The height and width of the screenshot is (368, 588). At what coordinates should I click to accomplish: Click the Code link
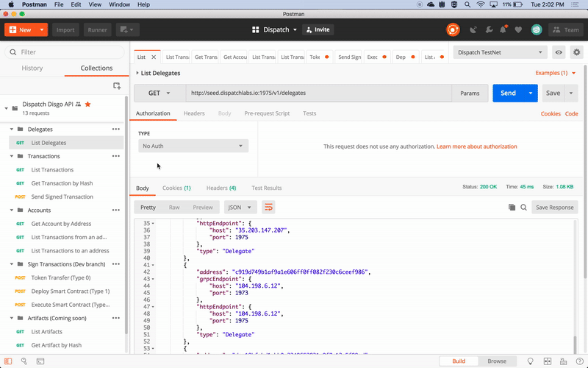(x=572, y=114)
